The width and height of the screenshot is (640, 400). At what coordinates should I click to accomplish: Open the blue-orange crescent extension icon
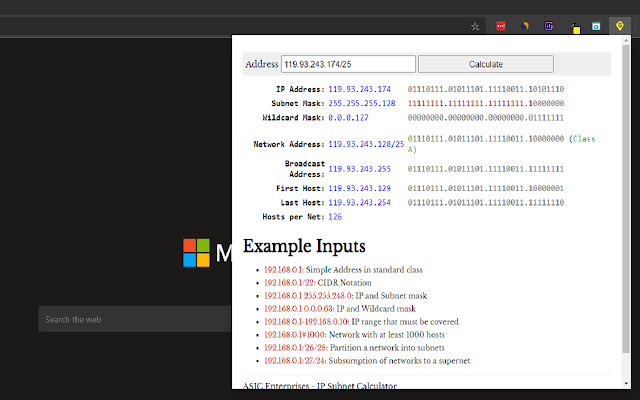(x=524, y=26)
